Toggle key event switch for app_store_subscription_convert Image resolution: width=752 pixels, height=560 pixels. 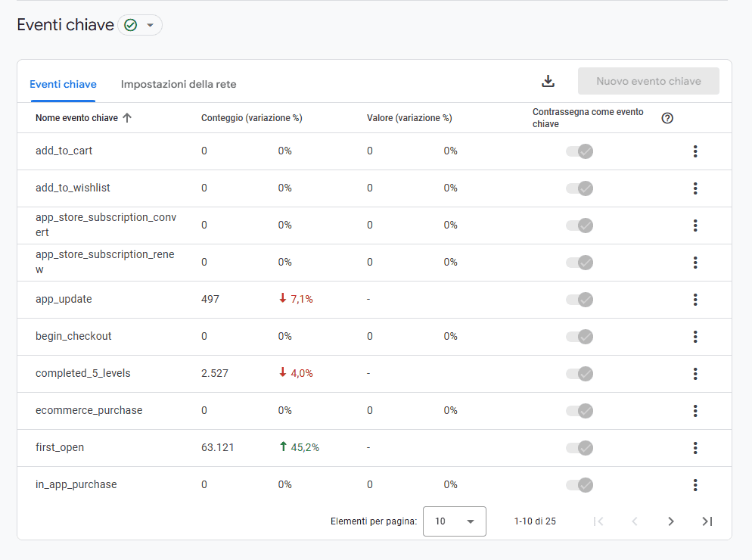click(x=580, y=226)
